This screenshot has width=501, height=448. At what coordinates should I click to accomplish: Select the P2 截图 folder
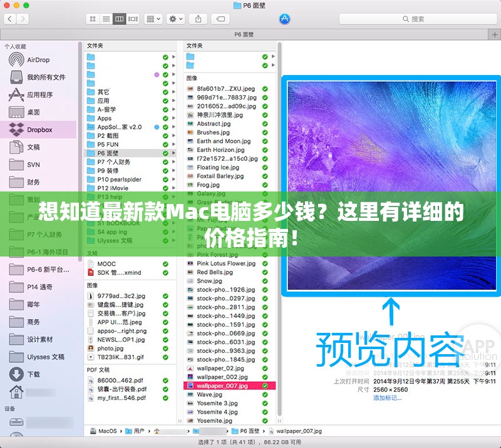click(x=130, y=136)
